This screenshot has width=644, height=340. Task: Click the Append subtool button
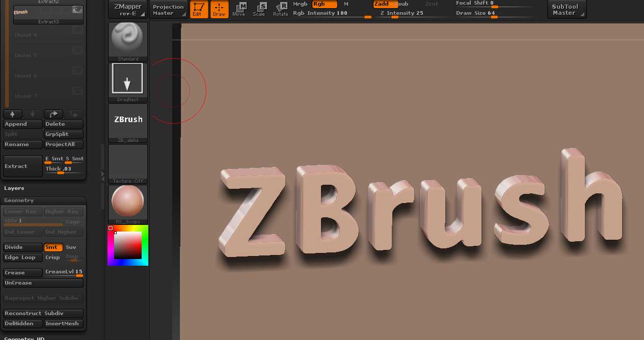[23, 124]
